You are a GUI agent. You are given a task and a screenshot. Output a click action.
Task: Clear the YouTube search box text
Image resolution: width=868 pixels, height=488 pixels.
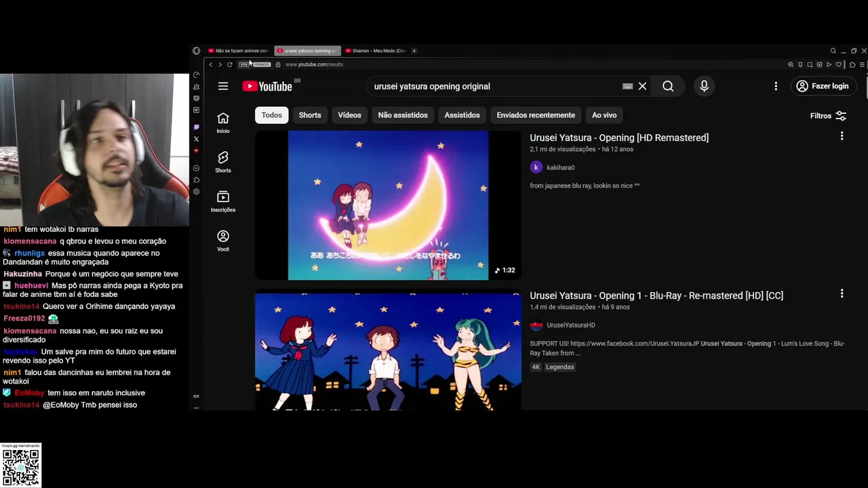click(x=642, y=86)
